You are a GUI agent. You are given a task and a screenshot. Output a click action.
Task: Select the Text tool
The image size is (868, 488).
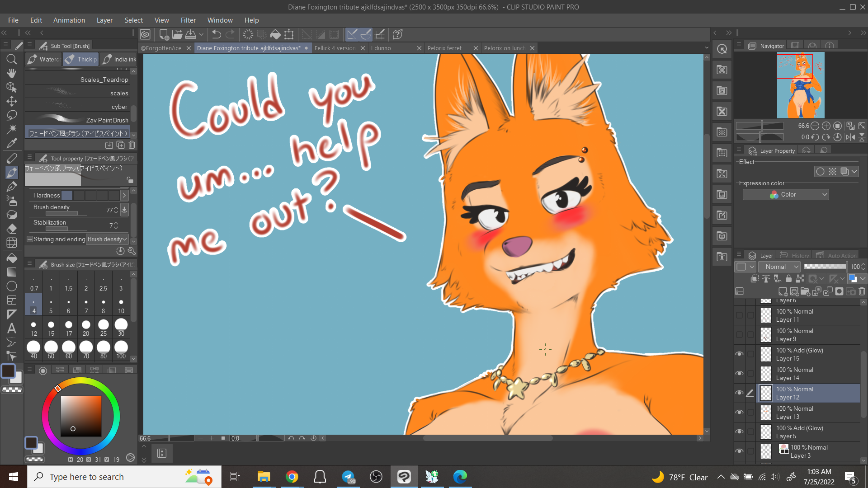coord(12,328)
